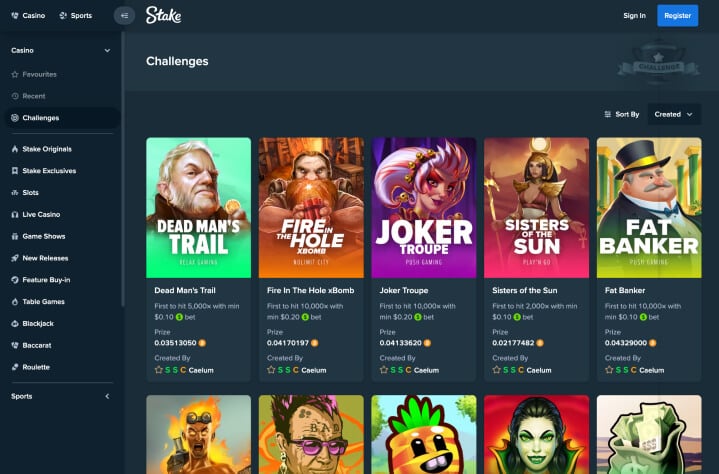This screenshot has width=719, height=474.
Task: Collapse the Casino section chevron
Action: click(107, 50)
